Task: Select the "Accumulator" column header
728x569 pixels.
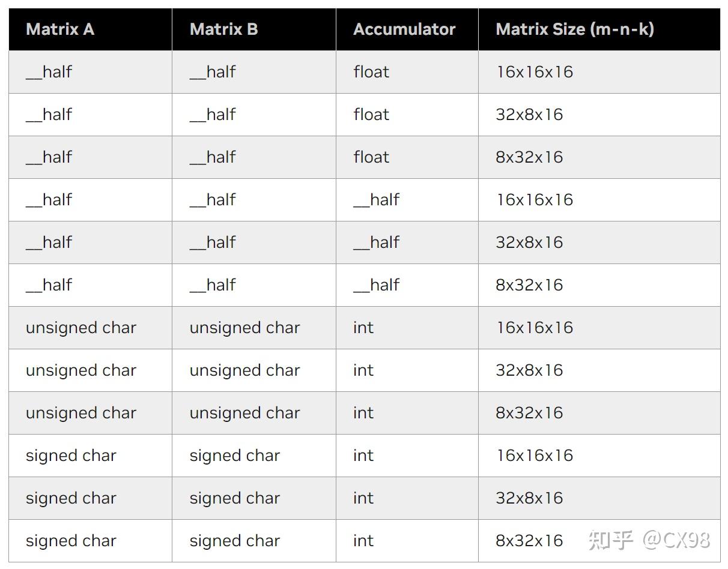Action: click(404, 29)
